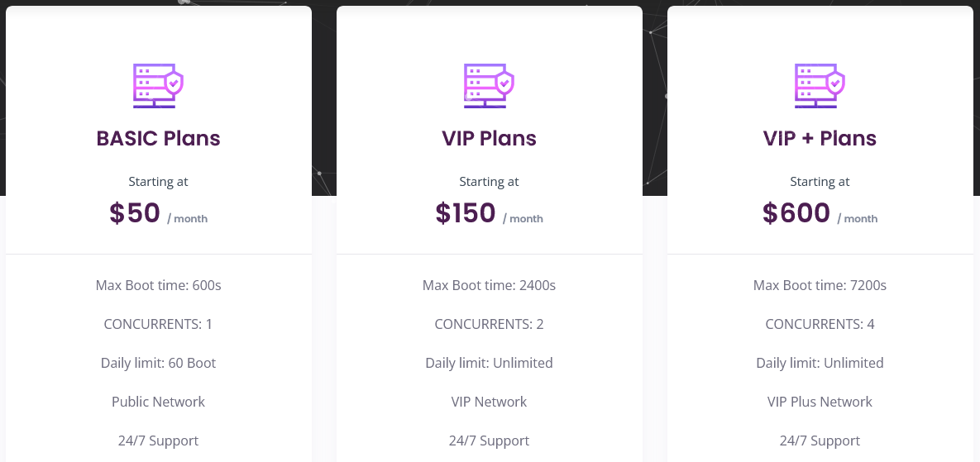
Task: Click Starting at label in VIP + card
Action: coord(820,182)
